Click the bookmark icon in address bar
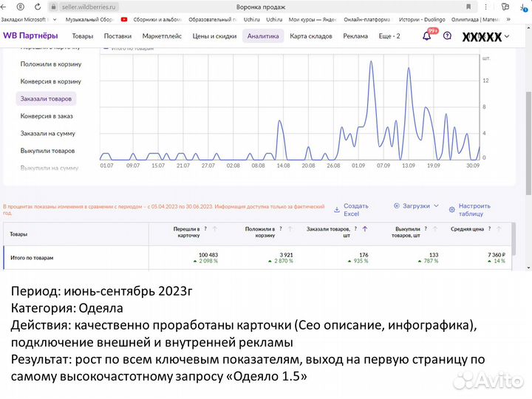The image size is (532, 399). click(468, 7)
